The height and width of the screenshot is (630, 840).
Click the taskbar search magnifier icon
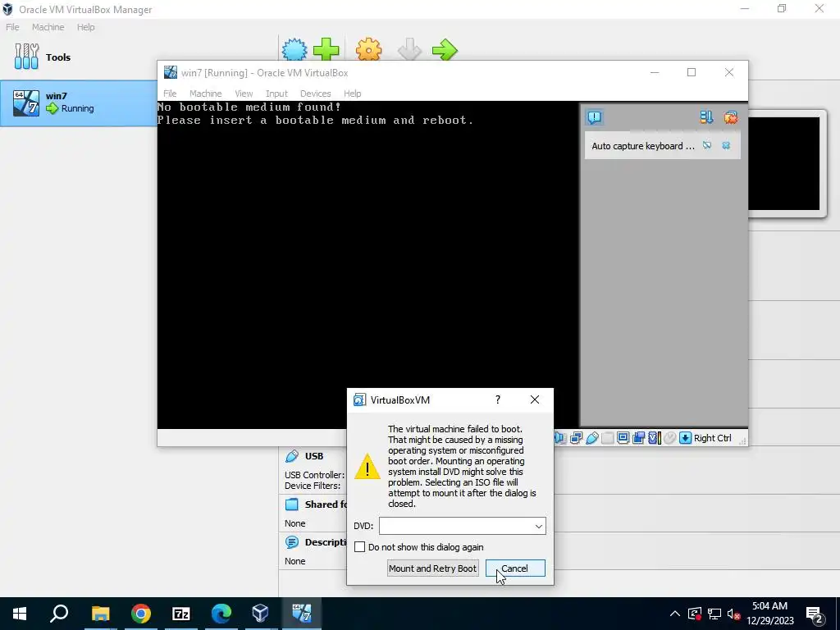point(59,614)
